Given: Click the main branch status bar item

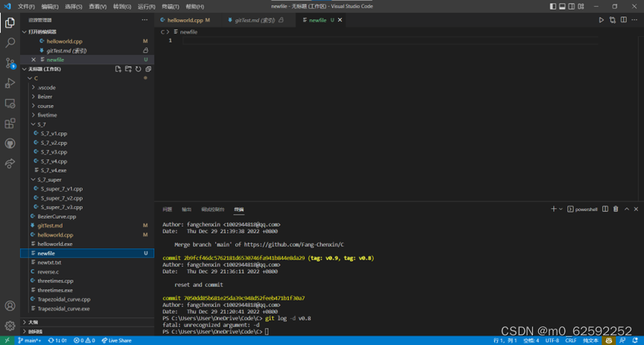Looking at the screenshot, I should point(29,341).
